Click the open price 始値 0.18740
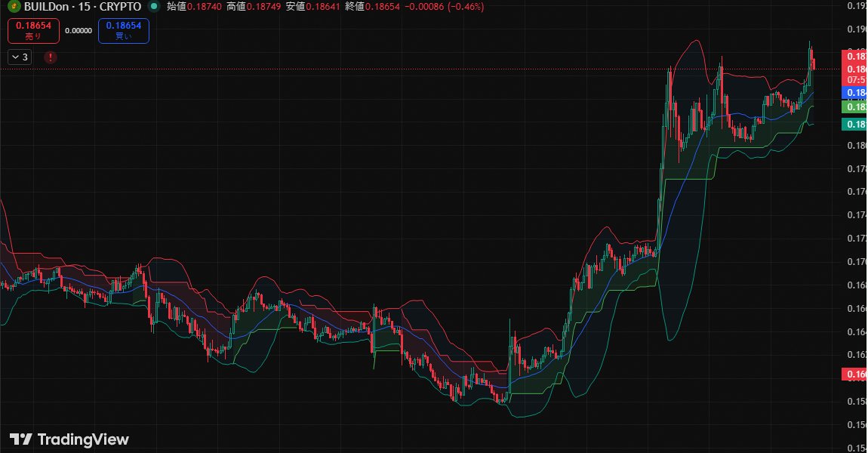 coord(194,8)
